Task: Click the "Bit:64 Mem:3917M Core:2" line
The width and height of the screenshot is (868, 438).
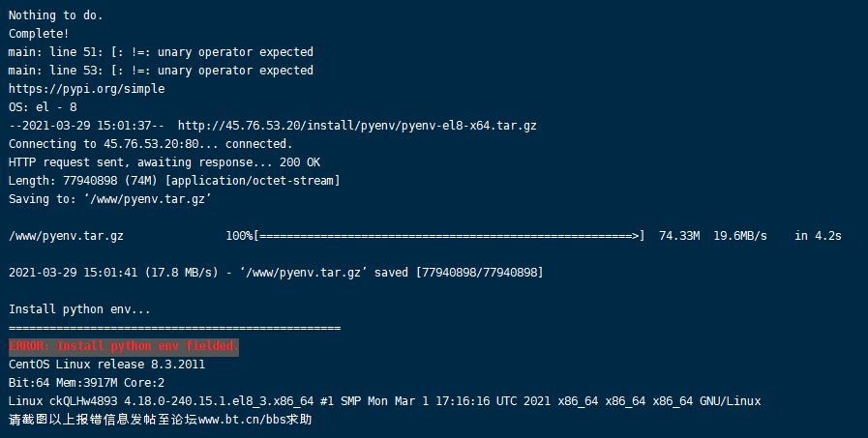Action: 86,383
